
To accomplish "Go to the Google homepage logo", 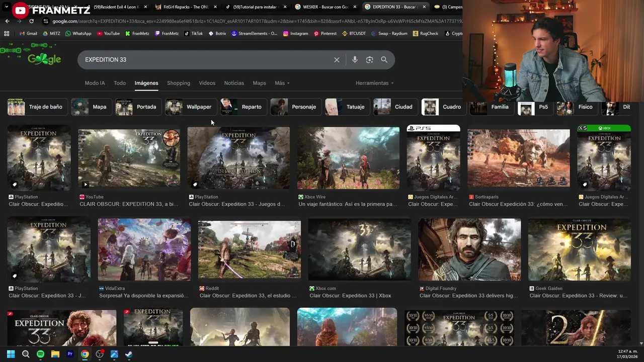I will [44, 59].
